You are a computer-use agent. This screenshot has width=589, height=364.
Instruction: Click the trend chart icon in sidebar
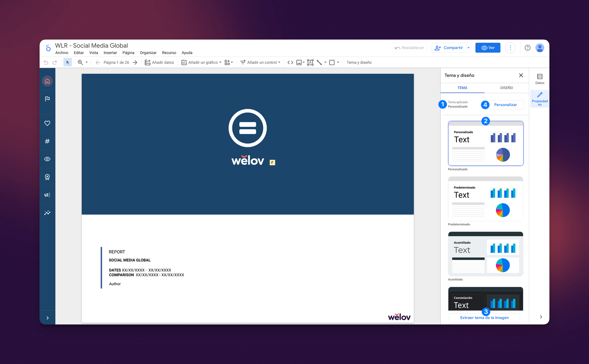click(x=47, y=213)
